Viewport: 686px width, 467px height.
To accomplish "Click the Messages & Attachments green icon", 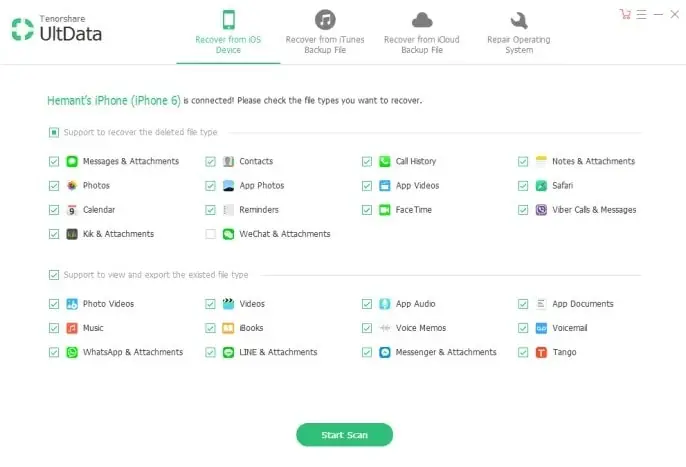I will pos(72,162).
